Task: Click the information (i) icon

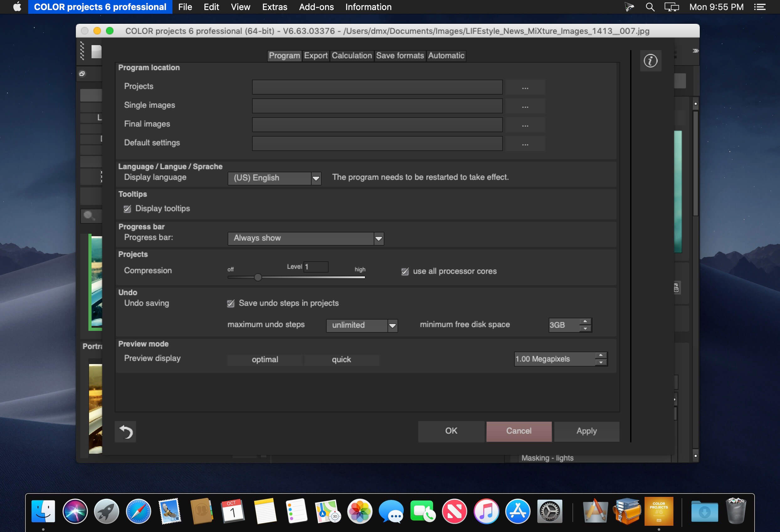Action: 651,61
